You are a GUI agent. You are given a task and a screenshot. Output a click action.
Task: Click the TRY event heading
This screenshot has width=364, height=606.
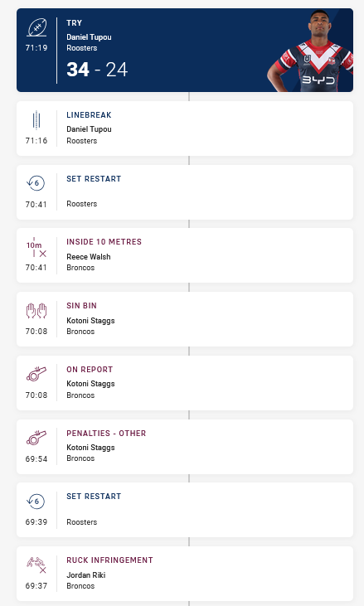coord(74,23)
